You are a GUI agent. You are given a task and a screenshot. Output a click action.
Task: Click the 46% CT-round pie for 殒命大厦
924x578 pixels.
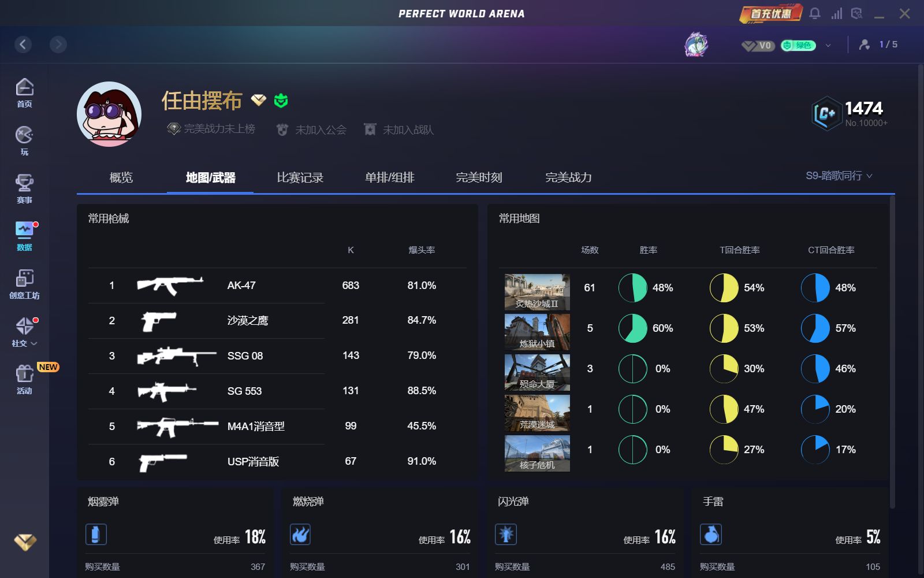pyautogui.click(x=815, y=369)
